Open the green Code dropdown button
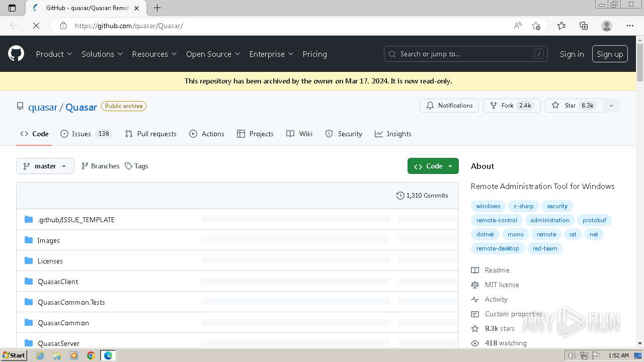 click(x=433, y=166)
